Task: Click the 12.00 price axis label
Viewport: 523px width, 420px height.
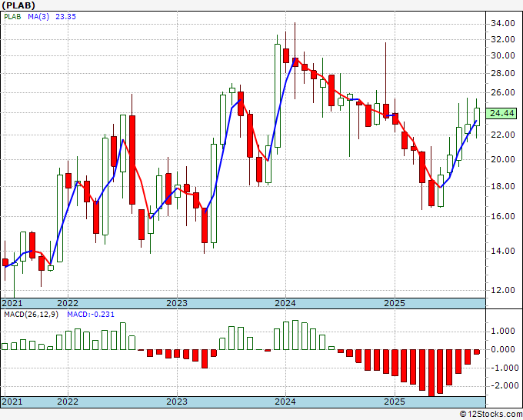Action: (503, 290)
